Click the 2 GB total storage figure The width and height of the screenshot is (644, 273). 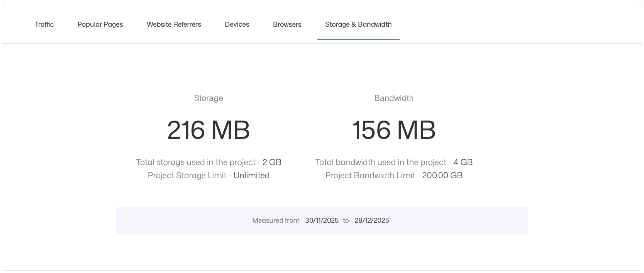click(x=272, y=162)
